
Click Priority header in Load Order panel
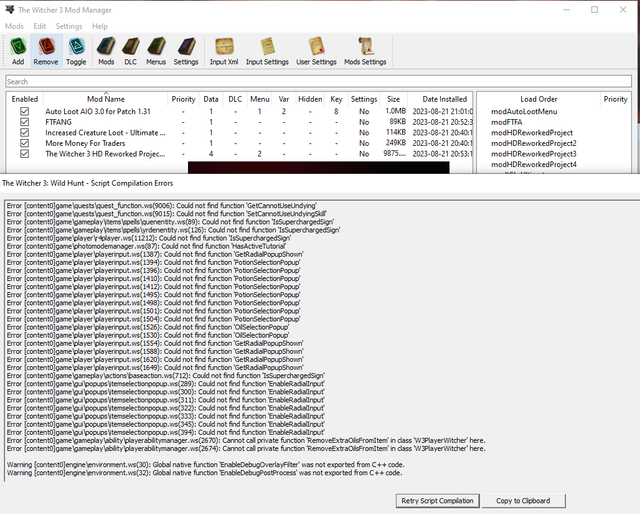click(616, 99)
